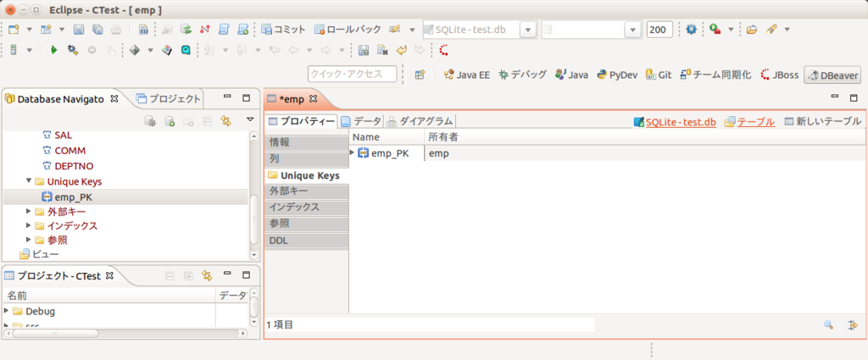
Task: Click the blue gear settings icon
Action: click(x=691, y=30)
